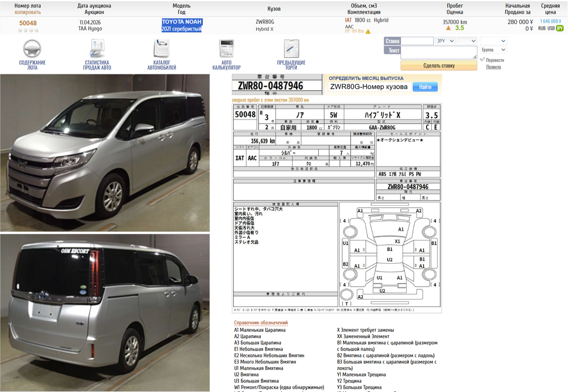Image resolution: width=570 pixels, height=392 pixels.
Task: Click the star rating under lot 50048
Action: coord(28,30)
